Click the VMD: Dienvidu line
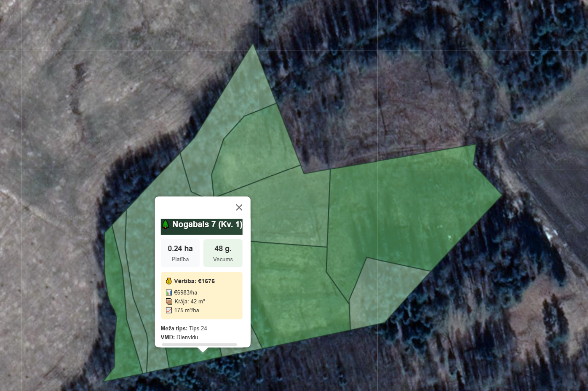Screen dimensions: 588x391 [x=179, y=337]
